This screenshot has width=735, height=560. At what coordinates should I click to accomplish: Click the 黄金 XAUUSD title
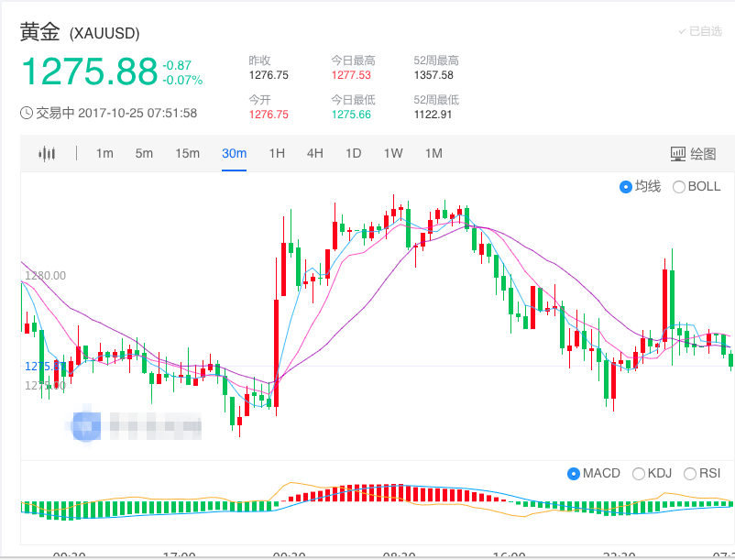coord(80,32)
